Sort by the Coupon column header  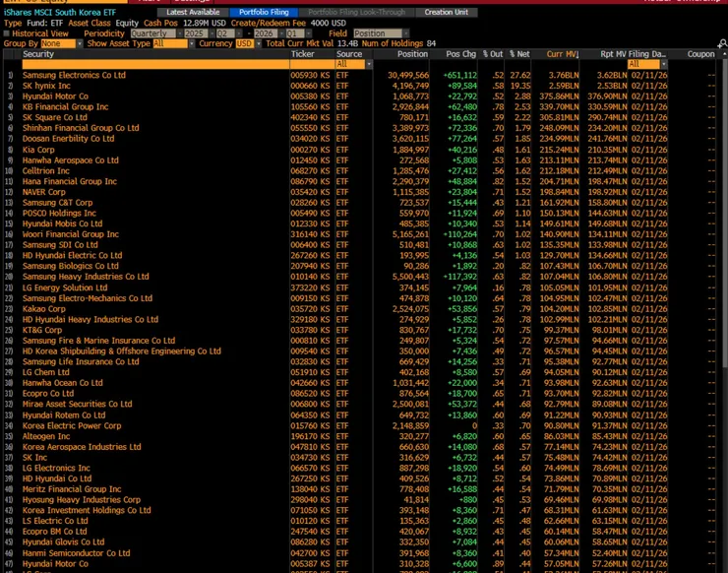click(x=700, y=54)
